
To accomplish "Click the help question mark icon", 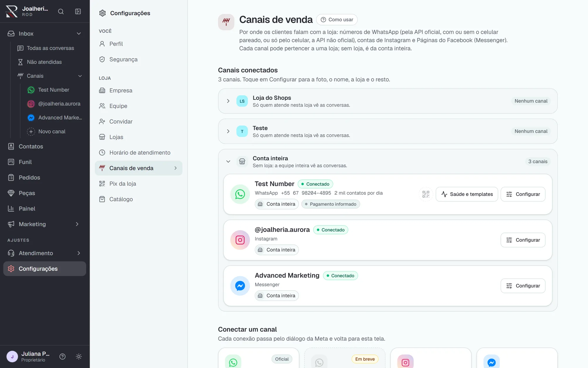I will click(x=62, y=357).
